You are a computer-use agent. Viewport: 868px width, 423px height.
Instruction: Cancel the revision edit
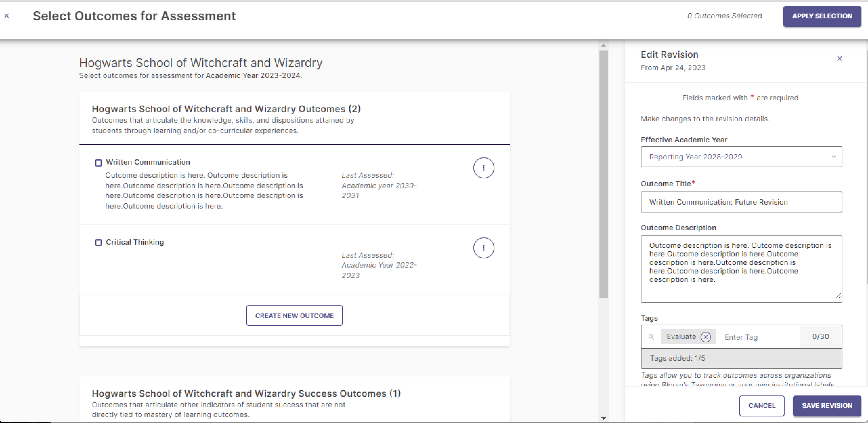pos(762,406)
